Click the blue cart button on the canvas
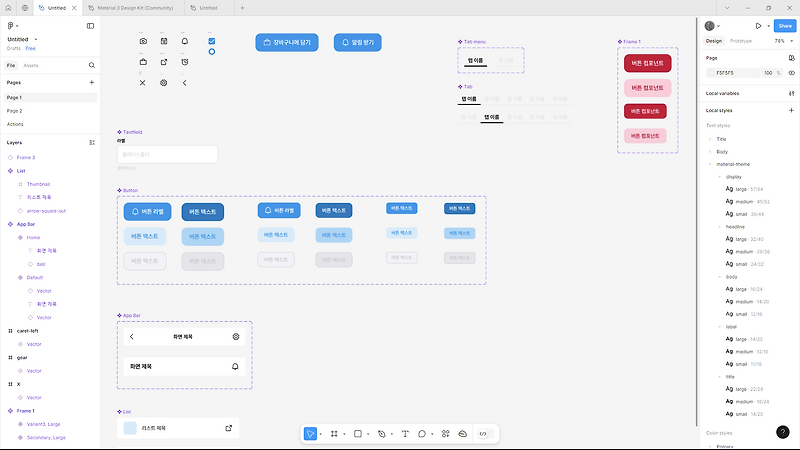The height and width of the screenshot is (450, 800). pos(287,42)
